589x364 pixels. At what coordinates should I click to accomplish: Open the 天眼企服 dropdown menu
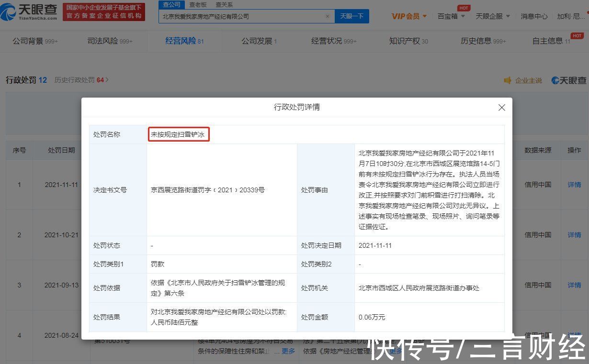pyautogui.click(x=493, y=16)
